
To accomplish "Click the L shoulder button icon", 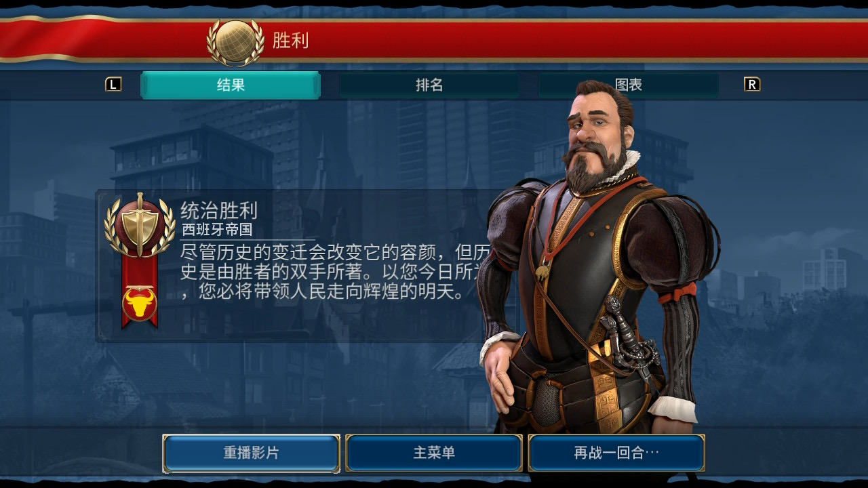I will coord(113,85).
